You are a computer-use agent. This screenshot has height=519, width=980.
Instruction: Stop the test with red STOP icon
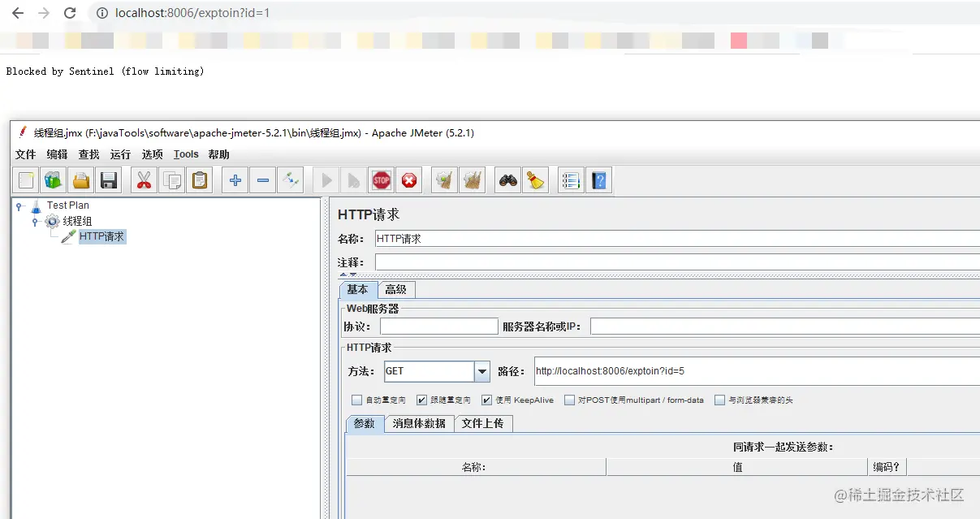point(382,180)
